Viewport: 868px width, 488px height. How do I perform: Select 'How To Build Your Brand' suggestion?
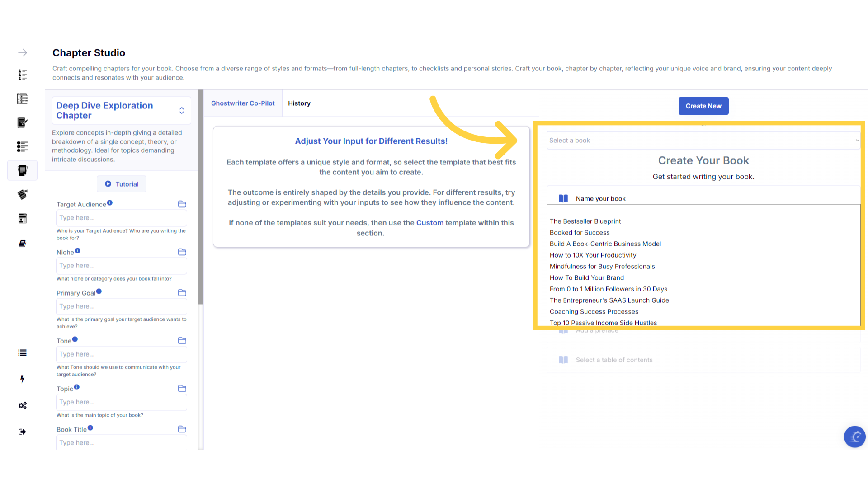587,278
